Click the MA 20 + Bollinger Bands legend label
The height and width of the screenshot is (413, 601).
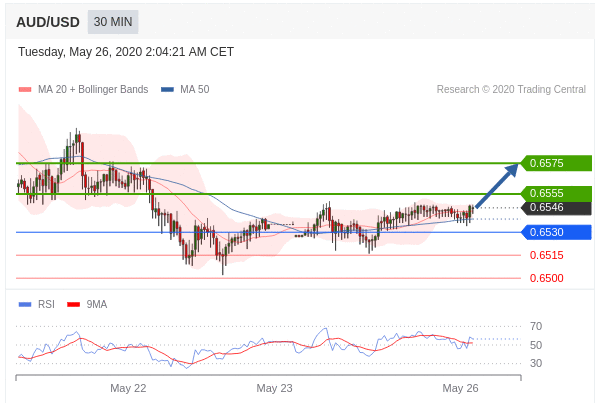pyautogui.click(x=93, y=89)
